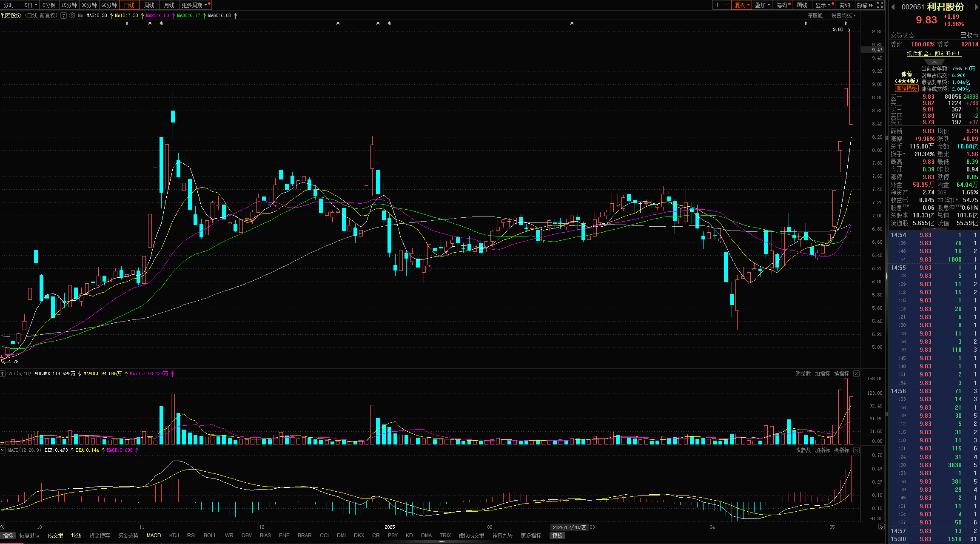Select 成交量 volume indicator tab
The image size is (980, 544).
55,535
